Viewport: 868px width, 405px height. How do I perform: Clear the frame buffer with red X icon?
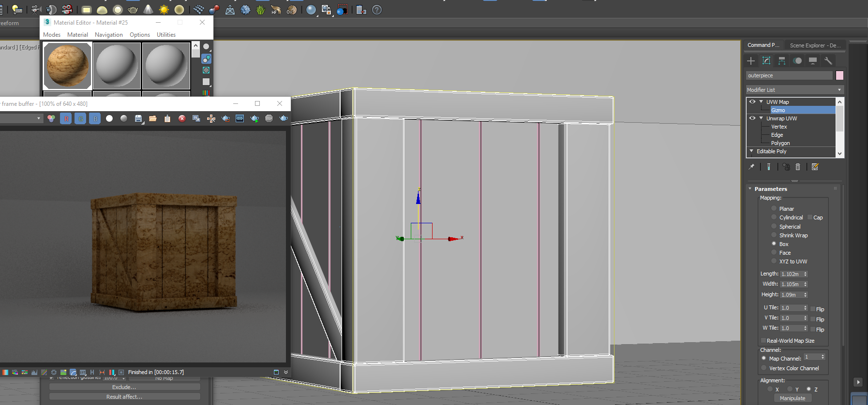182,118
